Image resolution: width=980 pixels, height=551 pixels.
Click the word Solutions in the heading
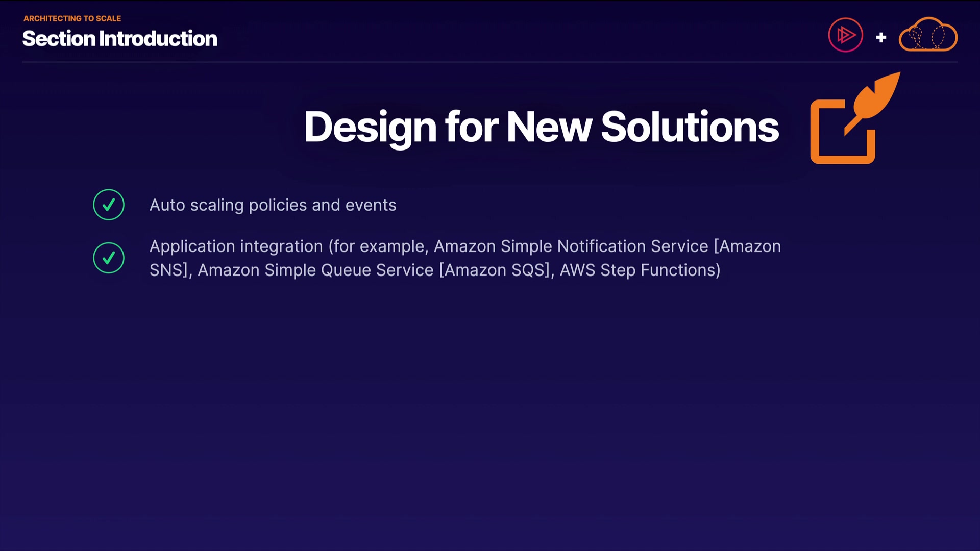(x=690, y=127)
